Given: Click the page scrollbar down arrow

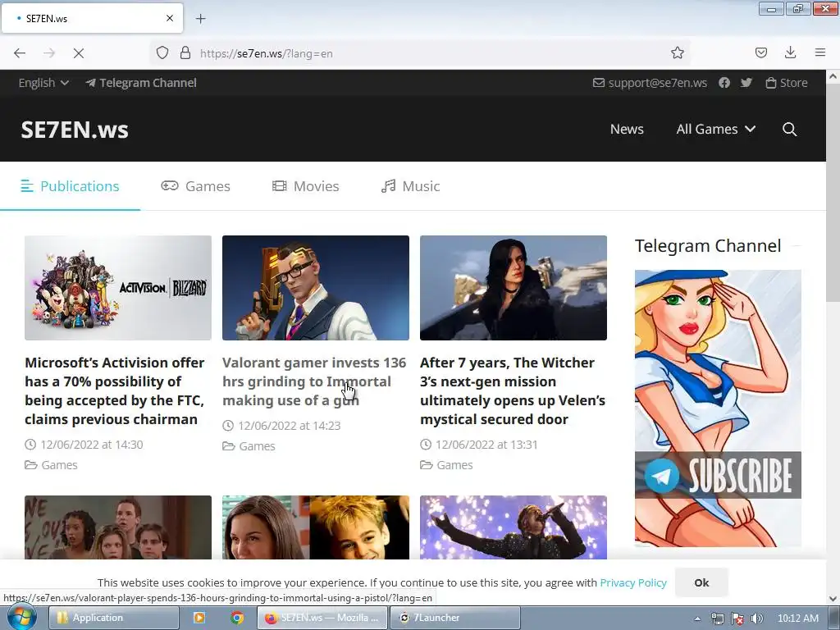Looking at the screenshot, I should 833,598.
